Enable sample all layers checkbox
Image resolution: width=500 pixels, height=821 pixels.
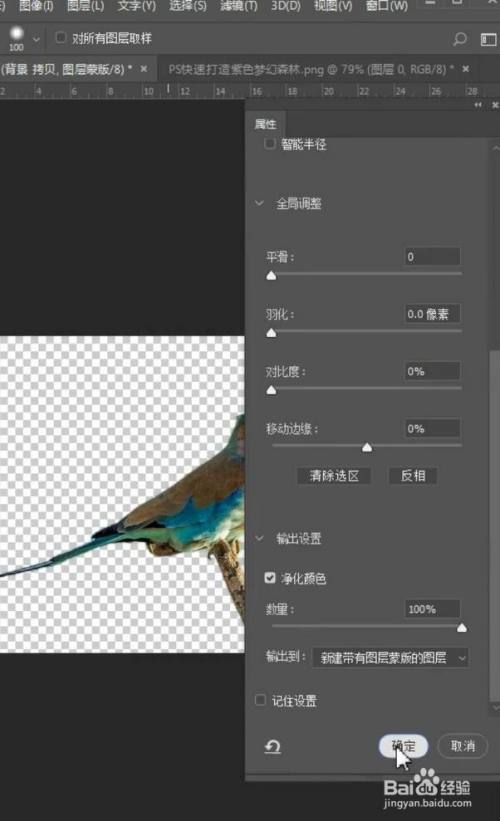pos(61,38)
